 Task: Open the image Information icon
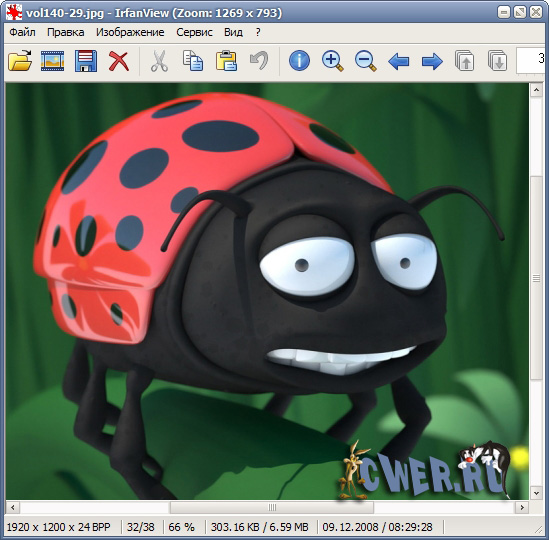299,61
